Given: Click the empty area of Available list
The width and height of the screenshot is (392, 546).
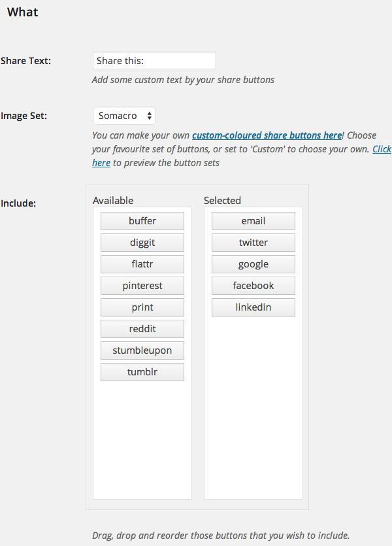Looking at the screenshot, I should 142,441.
